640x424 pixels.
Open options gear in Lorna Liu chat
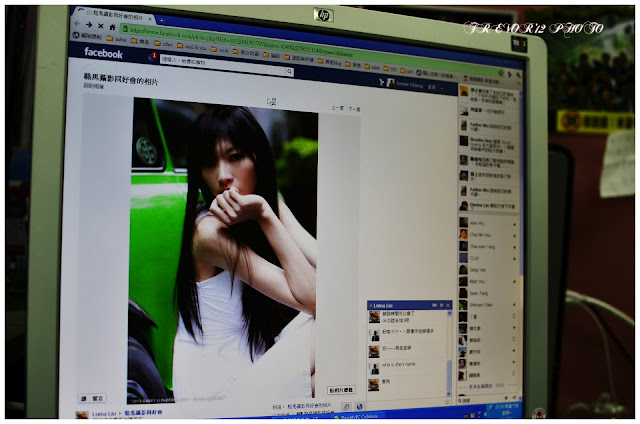tap(441, 305)
